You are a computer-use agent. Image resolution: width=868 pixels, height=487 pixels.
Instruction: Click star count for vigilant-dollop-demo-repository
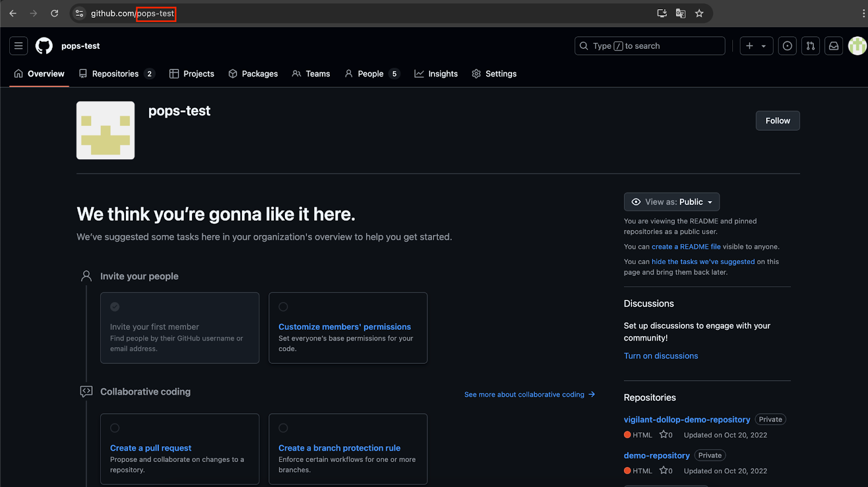pyautogui.click(x=666, y=435)
